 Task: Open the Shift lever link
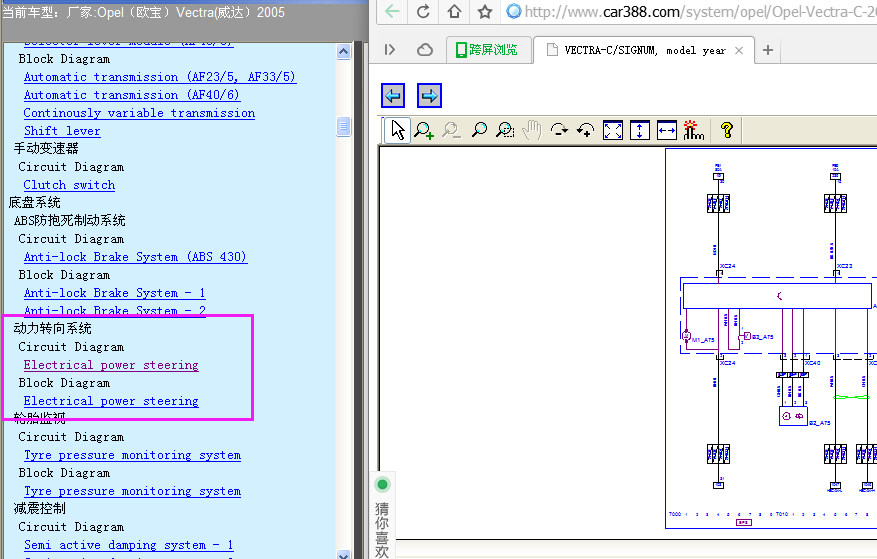click(x=62, y=131)
